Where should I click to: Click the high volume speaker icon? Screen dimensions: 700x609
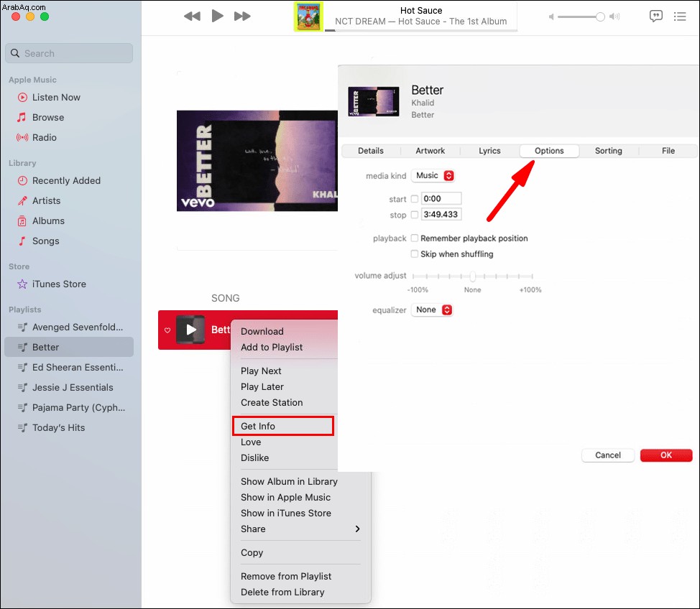[614, 17]
